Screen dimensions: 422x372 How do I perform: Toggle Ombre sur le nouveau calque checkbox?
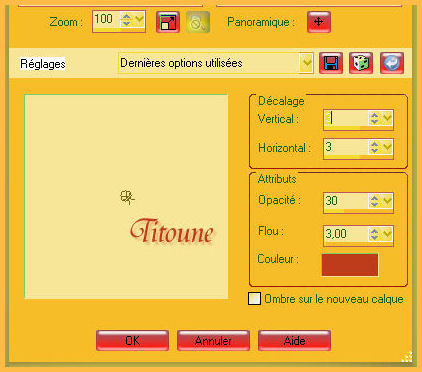point(255,299)
